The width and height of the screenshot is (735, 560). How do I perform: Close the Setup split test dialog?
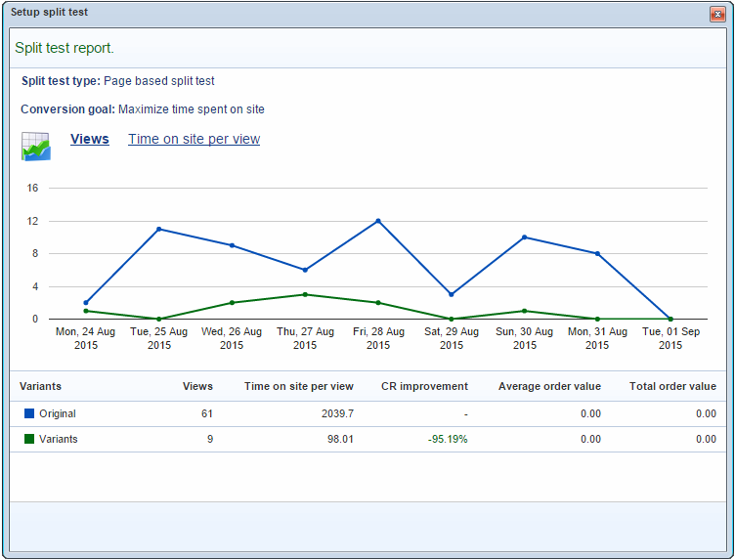pos(717,14)
